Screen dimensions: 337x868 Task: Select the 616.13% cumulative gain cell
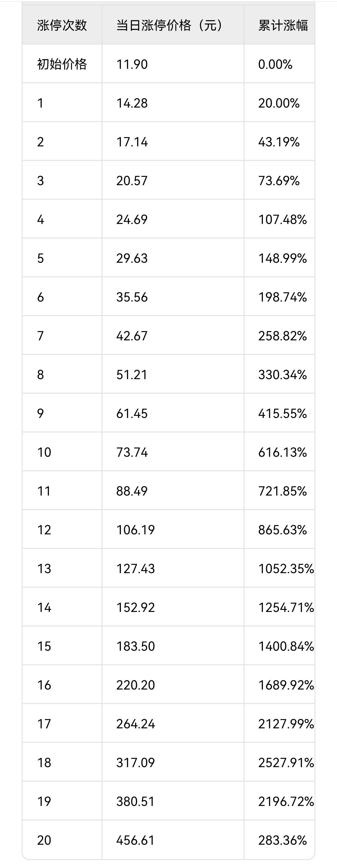(x=282, y=452)
